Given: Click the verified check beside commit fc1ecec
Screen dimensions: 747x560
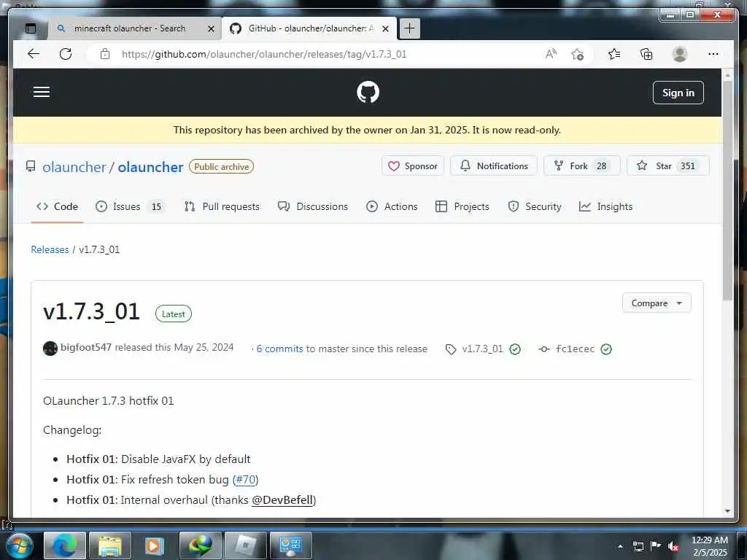Looking at the screenshot, I should 606,349.
